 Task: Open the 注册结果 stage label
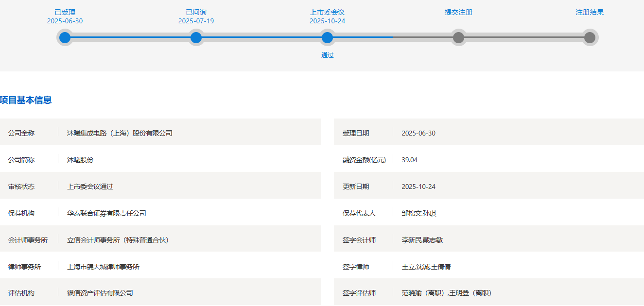pos(590,12)
